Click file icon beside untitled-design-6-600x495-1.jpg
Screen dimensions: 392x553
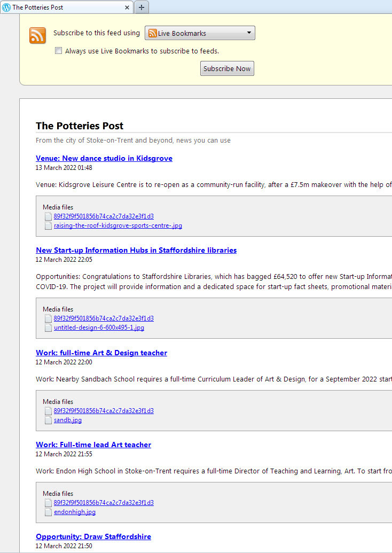[49, 328]
